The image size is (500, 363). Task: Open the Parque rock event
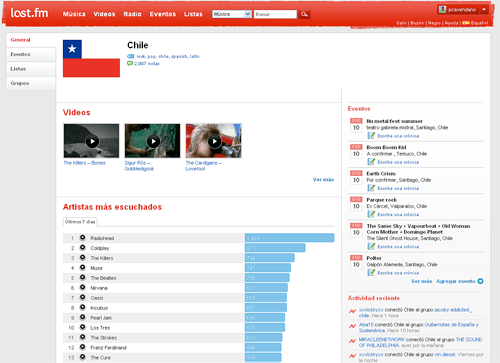(382, 200)
